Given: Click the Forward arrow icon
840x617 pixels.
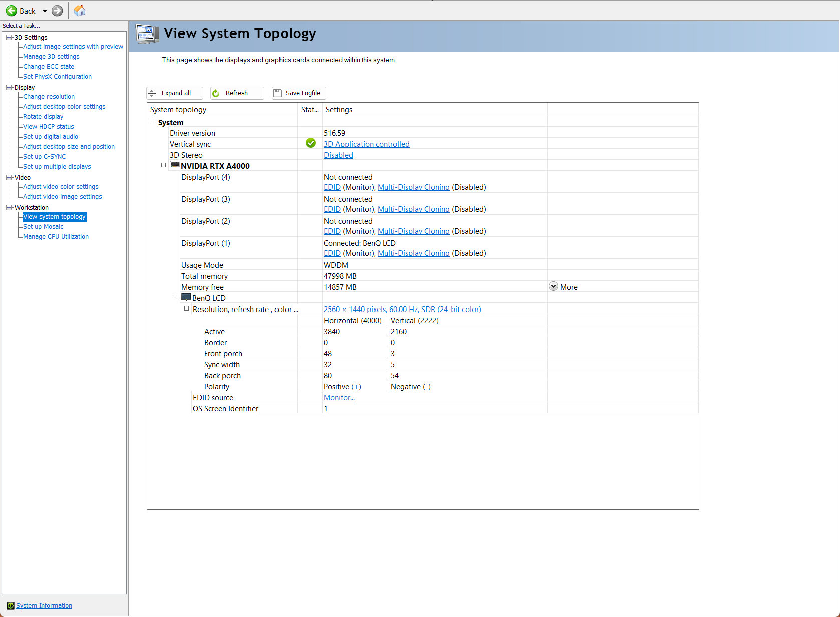Looking at the screenshot, I should click(57, 11).
